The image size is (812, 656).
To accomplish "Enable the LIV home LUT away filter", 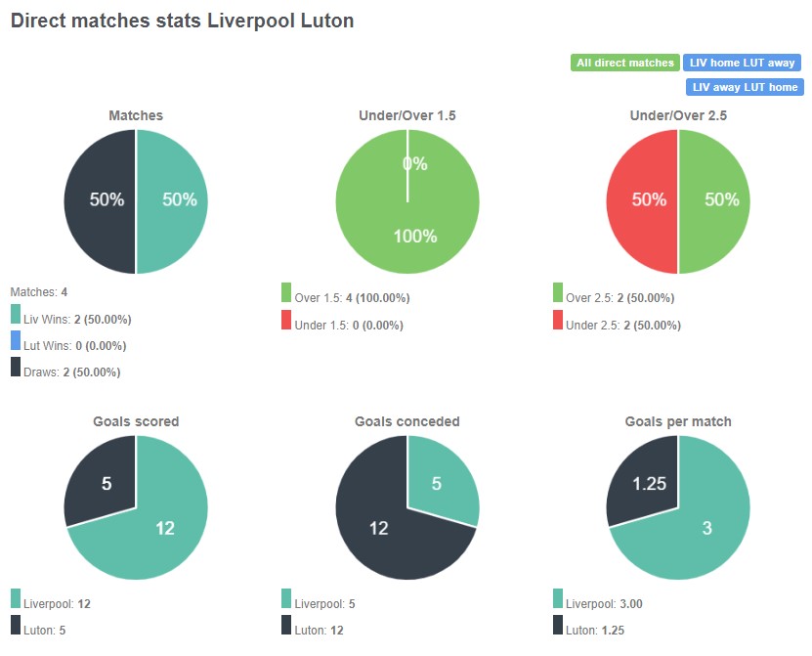I will click(743, 62).
